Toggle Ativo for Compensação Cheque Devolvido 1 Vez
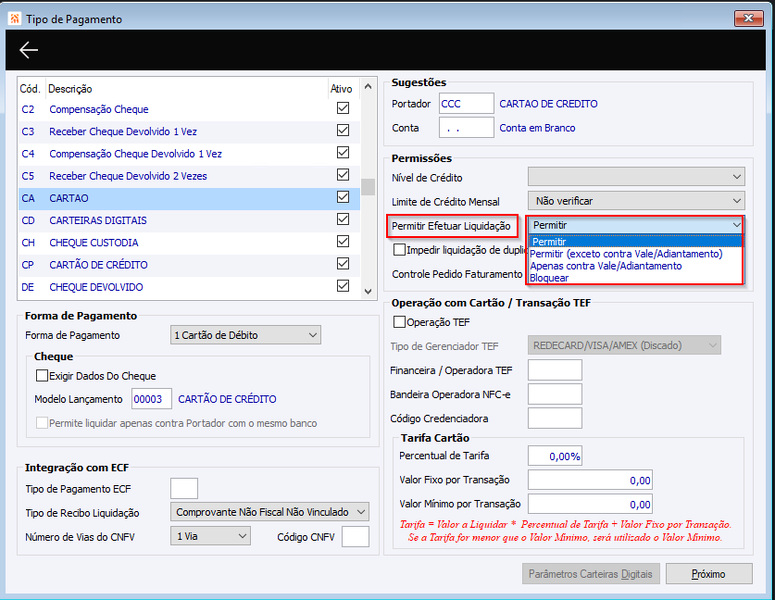 coord(343,152)
